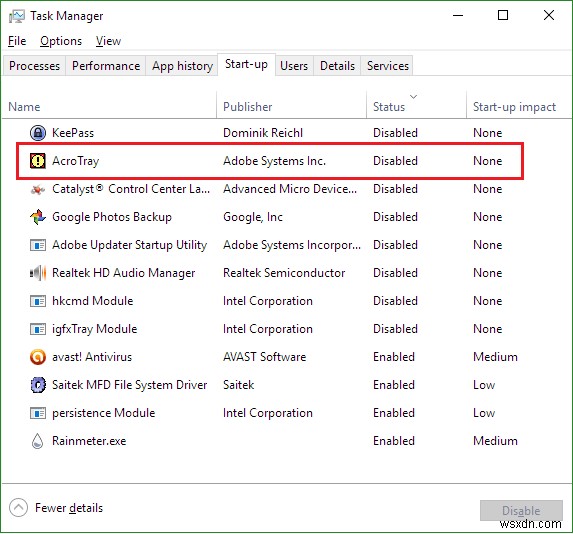Click the Task Manager title bar icon
Viewport: 573px width, 534px height.
point(17,16)
